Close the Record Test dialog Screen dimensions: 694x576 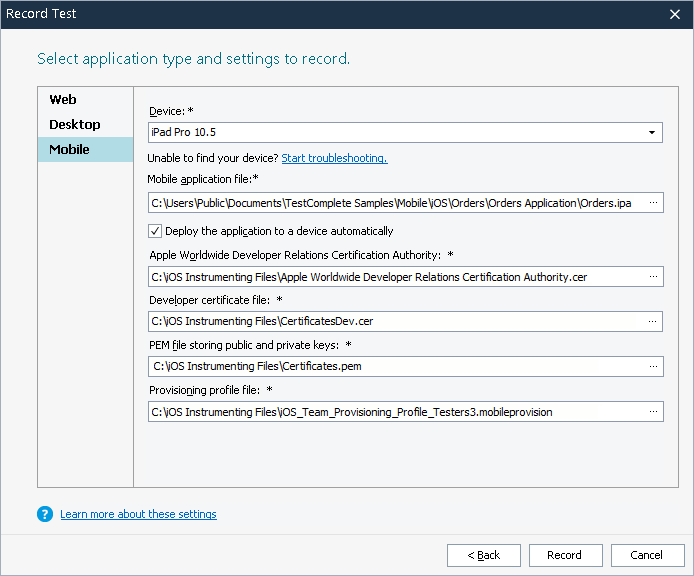tap(675, 14)
